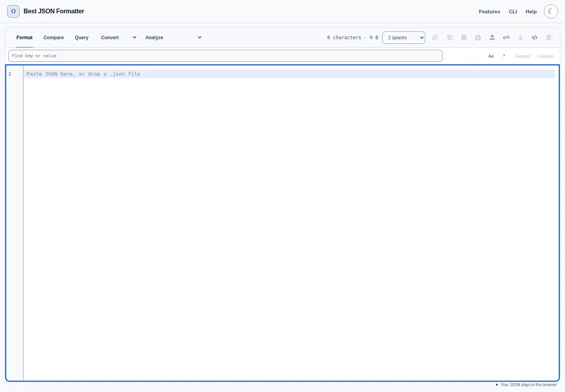565x392 pixels.
Task: Toggle case-sensitive search Aa
Action: tap(491, 56)
